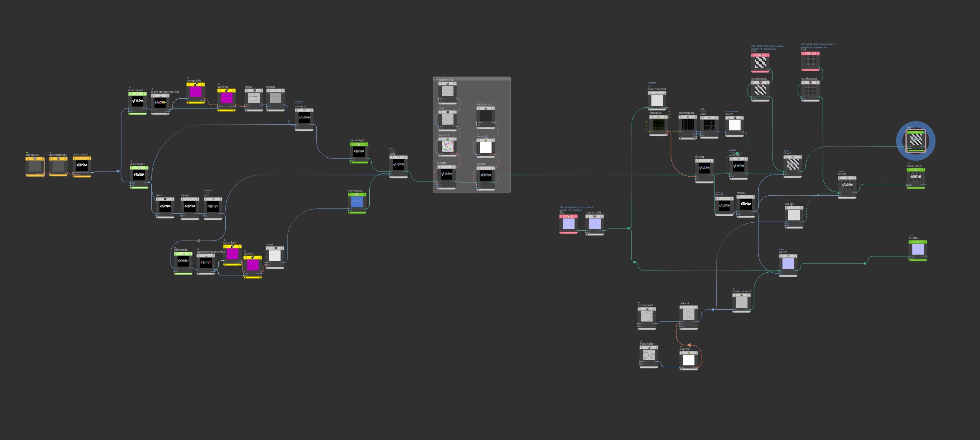The height and width of the screenshot is (440, 980).
Task: Select the fractalnoise5 node
Action: [486, 118]
